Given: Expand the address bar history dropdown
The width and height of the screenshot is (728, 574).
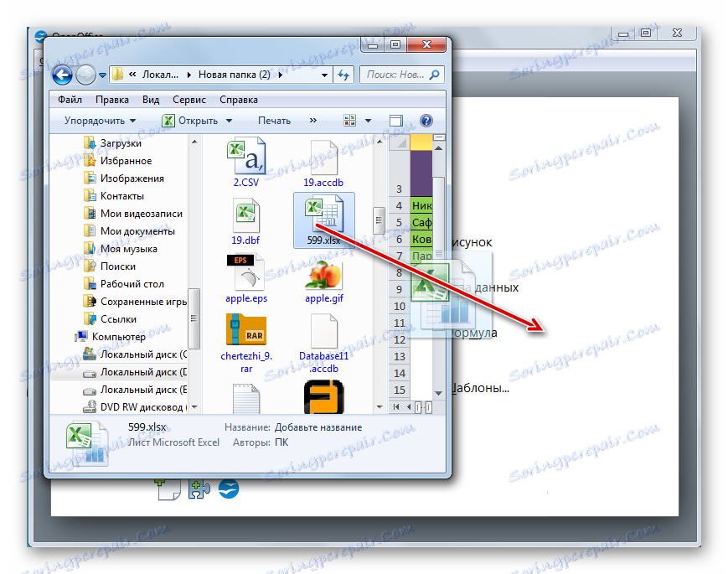Looking at the screenshot, I should [x=324, y=75].
